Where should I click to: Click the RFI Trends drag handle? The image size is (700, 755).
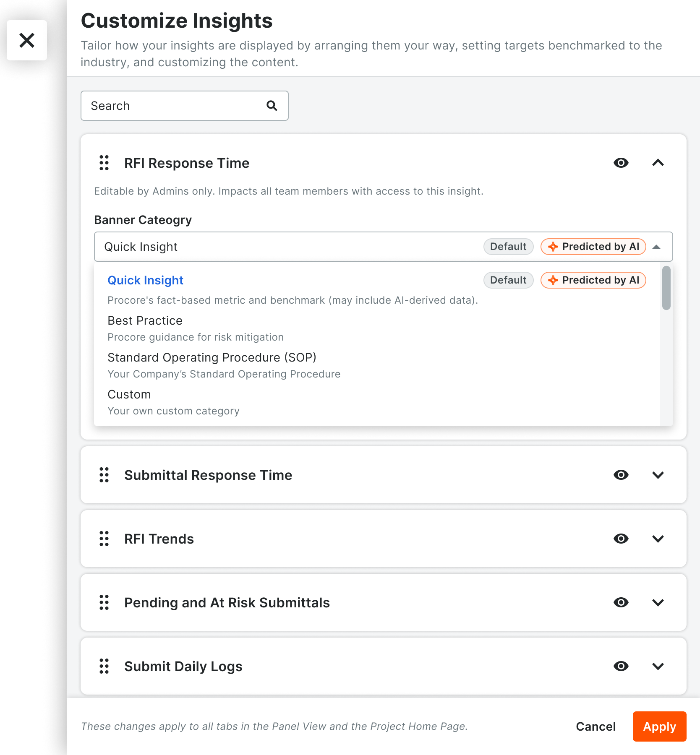pyautogui.click(x=104, y=539)
